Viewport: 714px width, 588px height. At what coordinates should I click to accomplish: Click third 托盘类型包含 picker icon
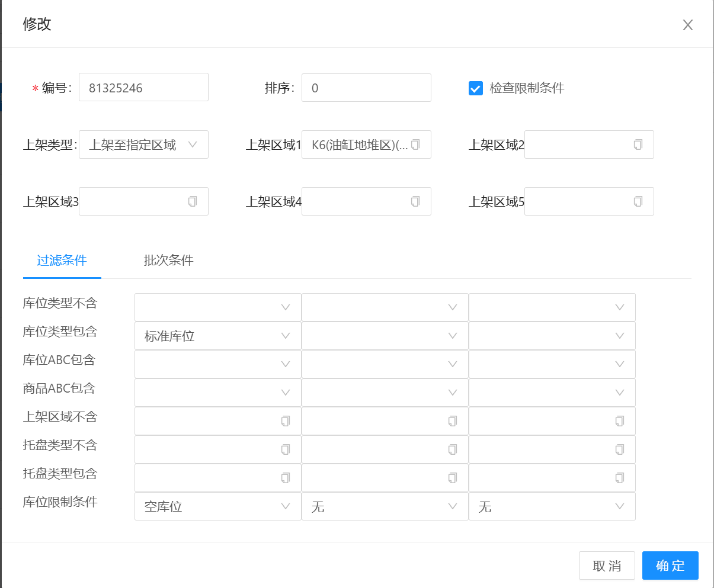tap(620, 478)
